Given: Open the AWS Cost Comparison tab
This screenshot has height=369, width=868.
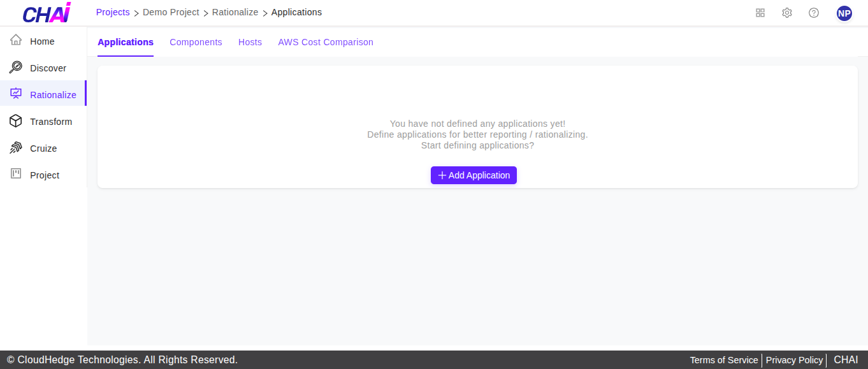Looking at the screenshot, I should (326, 42).
